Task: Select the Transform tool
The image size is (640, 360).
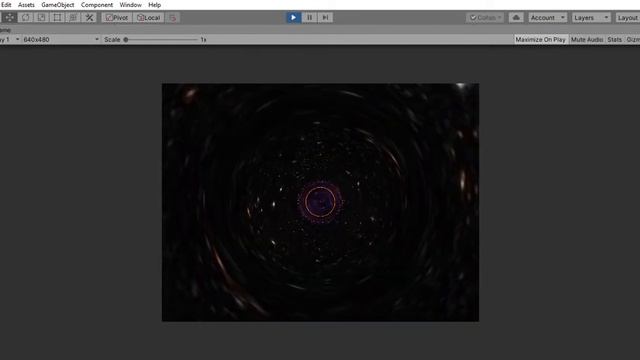Action: coord(73,18)
